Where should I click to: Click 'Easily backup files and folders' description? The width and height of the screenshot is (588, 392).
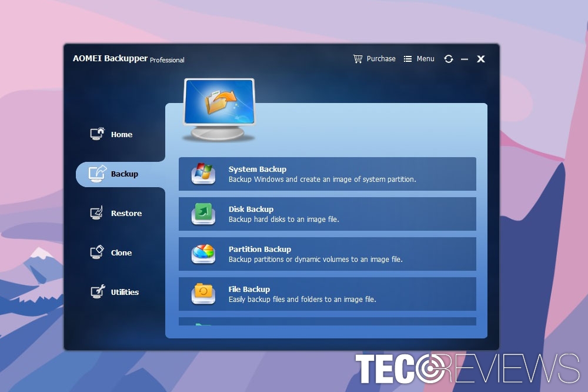point(302,299)
